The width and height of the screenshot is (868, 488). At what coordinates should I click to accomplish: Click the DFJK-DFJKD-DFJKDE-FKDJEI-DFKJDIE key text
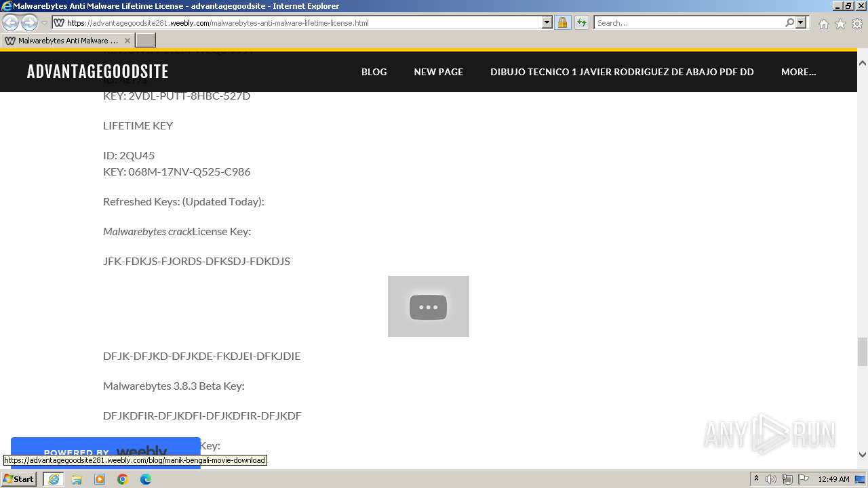tap(201, 356)
